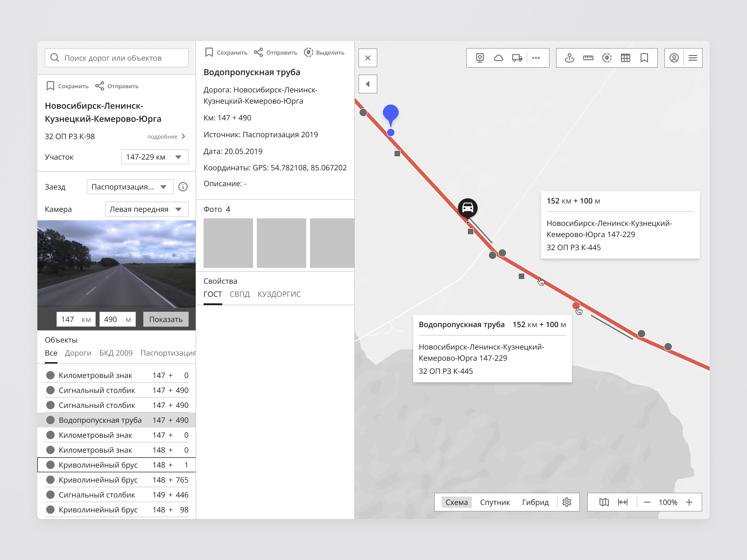Click the road search input field
747x560 pixels.
[117, 58]
